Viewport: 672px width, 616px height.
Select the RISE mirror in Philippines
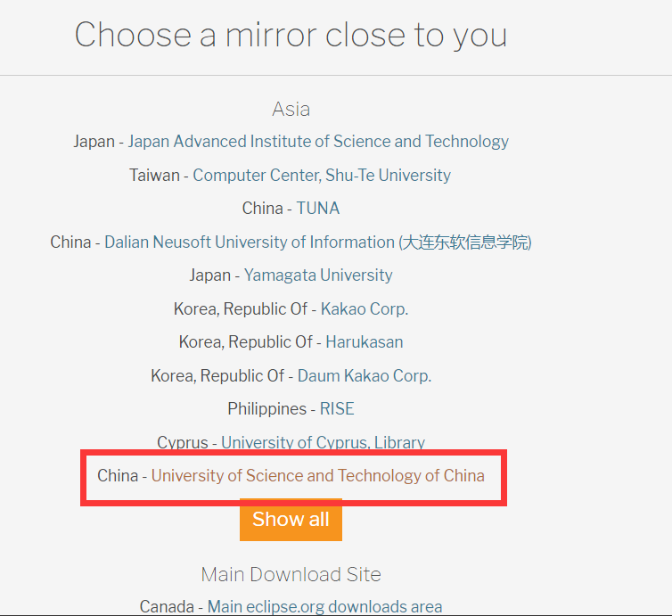tap(337, 409)
